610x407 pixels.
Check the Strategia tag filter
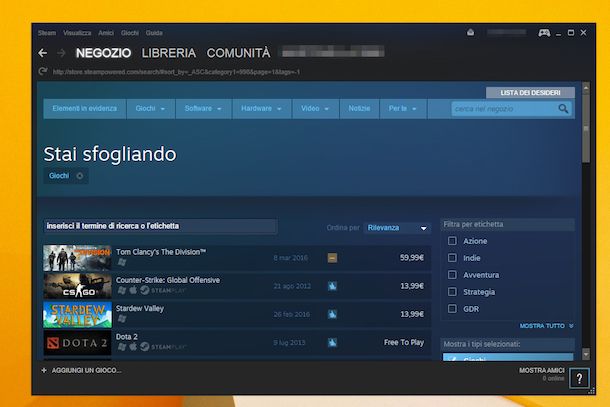point(452,291)
